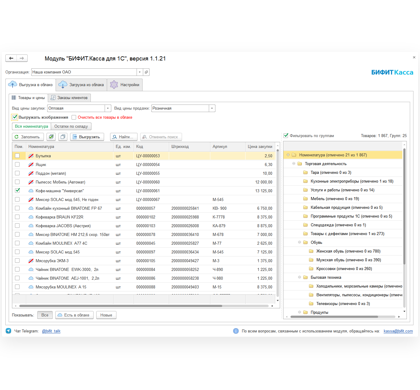This screenshot has height=390, width=420.
Task: Click the crossed-cloud icon for Поддон (металл)
Action: click(31, 173)
